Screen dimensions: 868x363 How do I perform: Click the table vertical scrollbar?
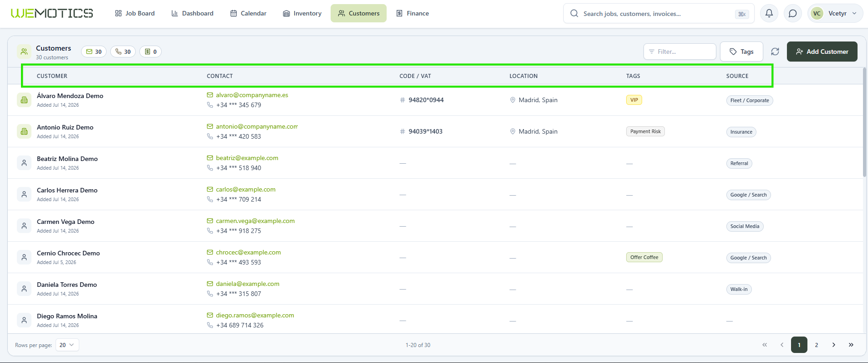pyautogui.click(x=864, y=122)
